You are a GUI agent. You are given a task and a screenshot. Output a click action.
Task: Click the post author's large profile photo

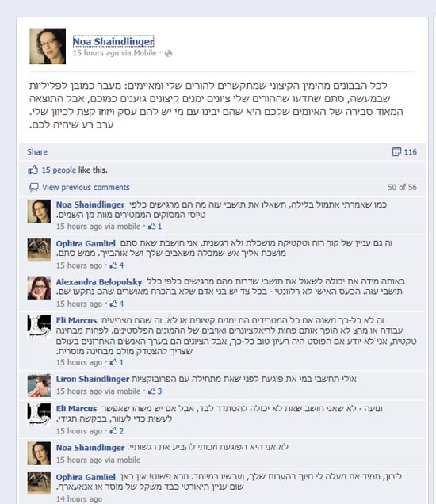point(48,46)
